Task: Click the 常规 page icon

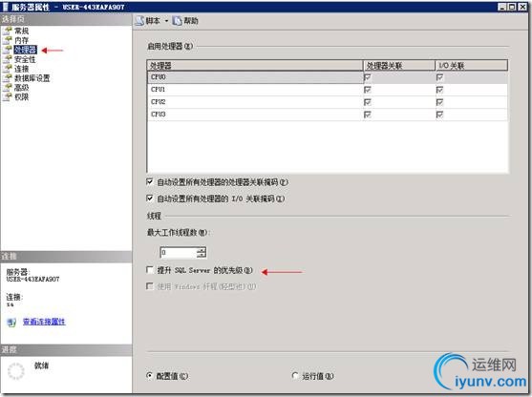Action: (x=8, y=31)
